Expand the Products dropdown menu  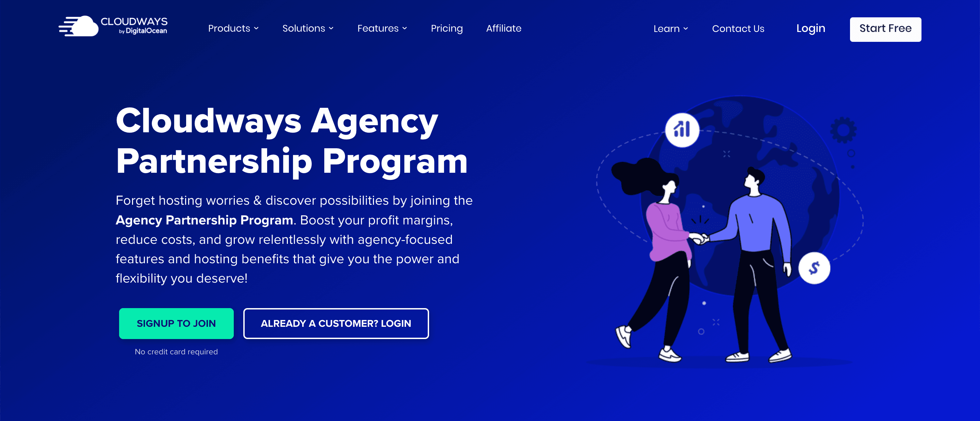pyautogui.click(x=234, y=28)
